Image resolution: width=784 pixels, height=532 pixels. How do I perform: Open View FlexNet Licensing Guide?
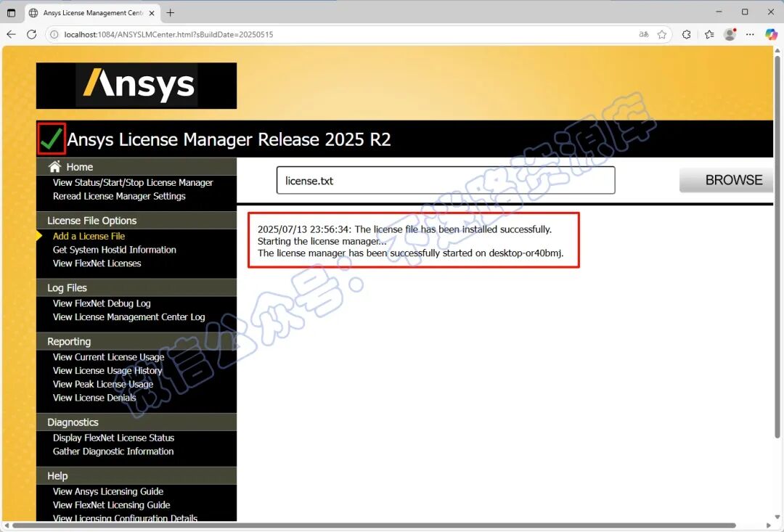point(112,505)
